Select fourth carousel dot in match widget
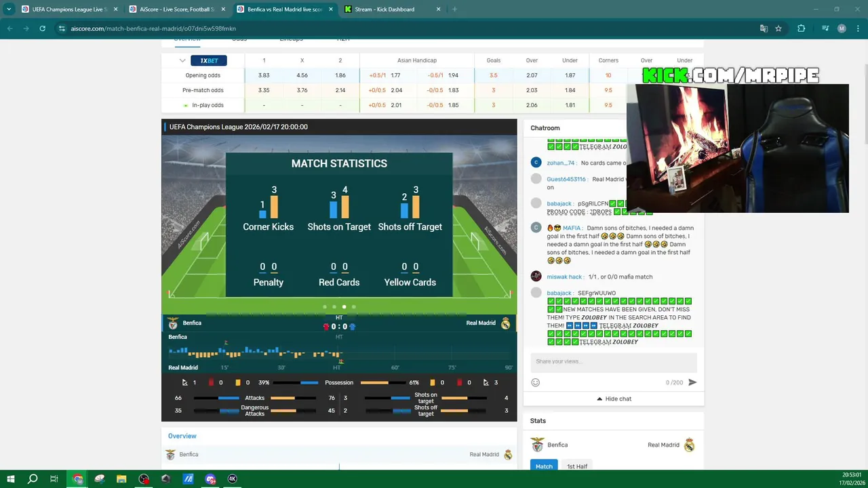The image size is (868, 488). [353, 307]
